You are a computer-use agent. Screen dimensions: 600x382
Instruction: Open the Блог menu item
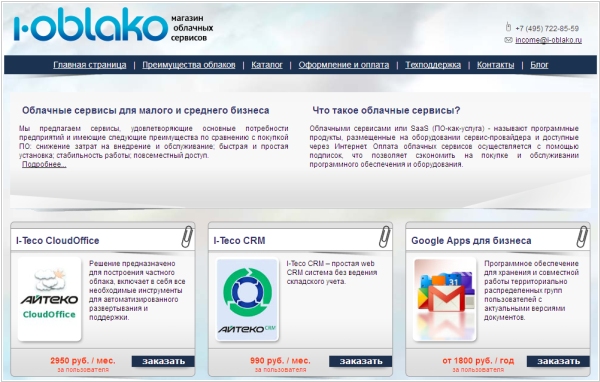[x=539, y=65]
